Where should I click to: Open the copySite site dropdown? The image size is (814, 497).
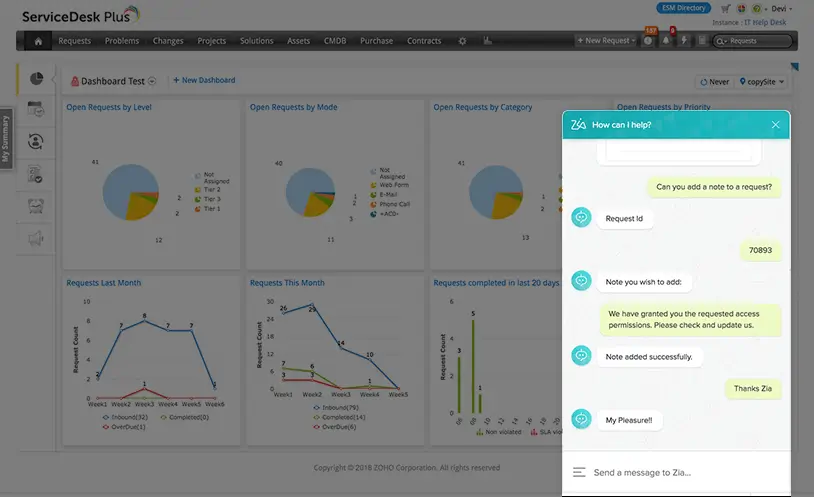[x=762, y=82]
